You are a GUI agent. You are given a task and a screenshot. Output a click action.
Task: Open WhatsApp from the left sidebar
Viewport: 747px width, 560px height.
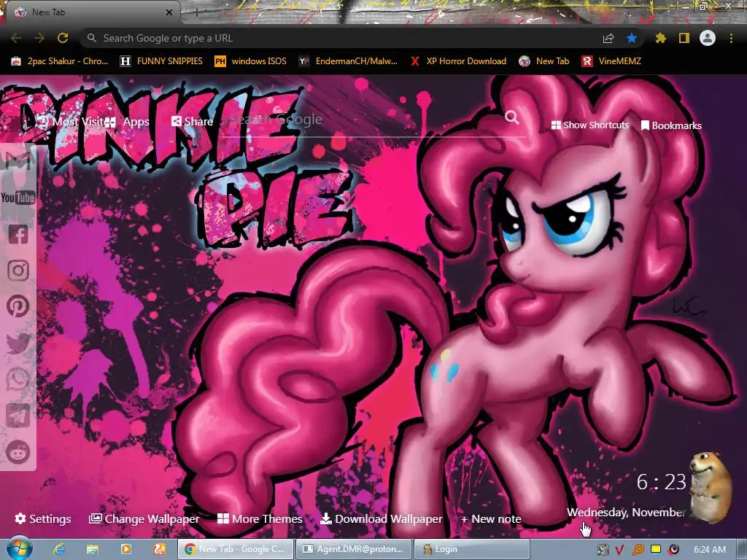(18, 379)
